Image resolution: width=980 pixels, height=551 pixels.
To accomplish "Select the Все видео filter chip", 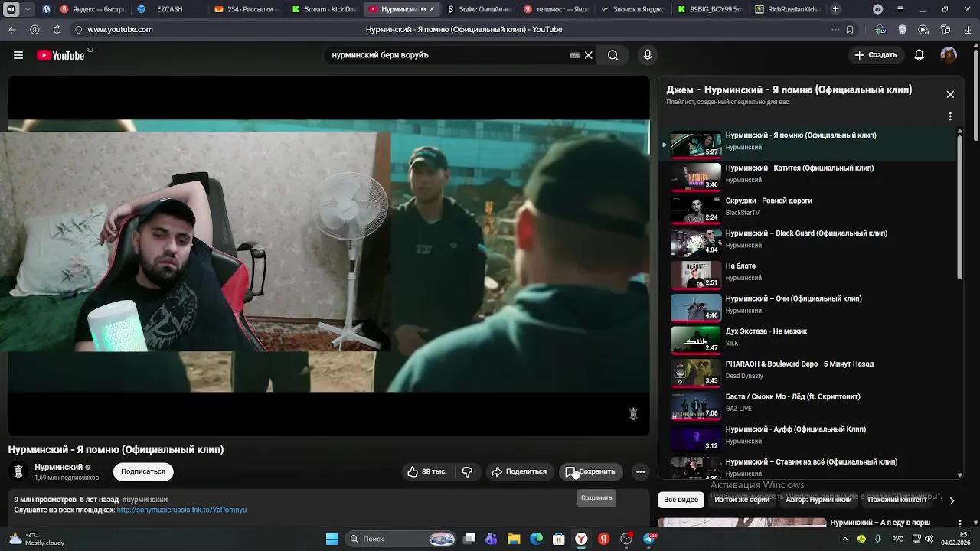I will tap(681, 500).
